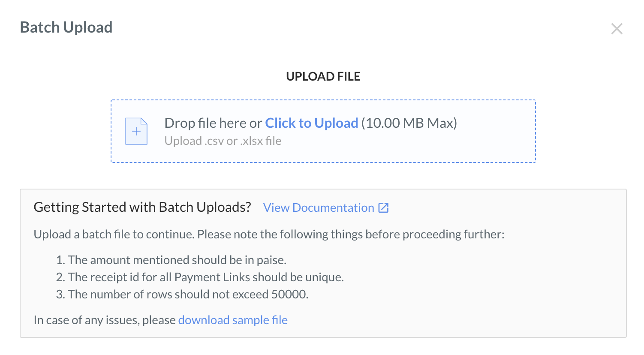Click the external-link icon beside View Documentation
The height and width of the screenshot is (355, 644).
(383, 208)
